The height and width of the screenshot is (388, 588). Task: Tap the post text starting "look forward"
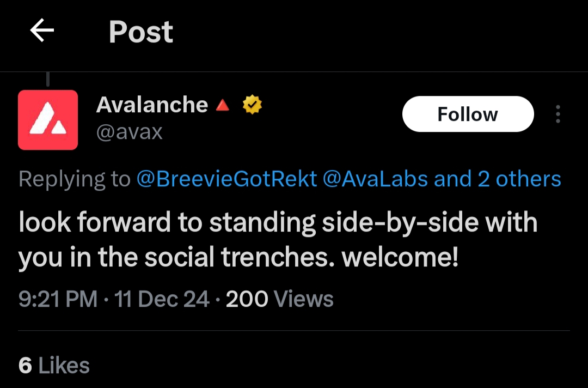278,223
